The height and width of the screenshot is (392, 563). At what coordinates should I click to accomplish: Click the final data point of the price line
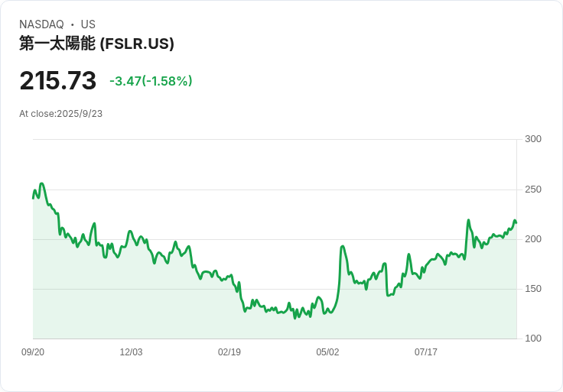coord(516,222)
